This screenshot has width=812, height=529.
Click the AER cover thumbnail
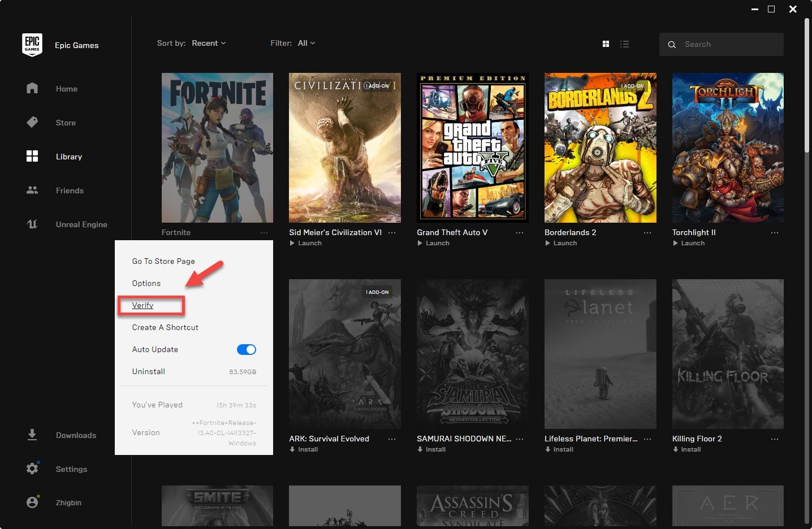click(728, 506)
